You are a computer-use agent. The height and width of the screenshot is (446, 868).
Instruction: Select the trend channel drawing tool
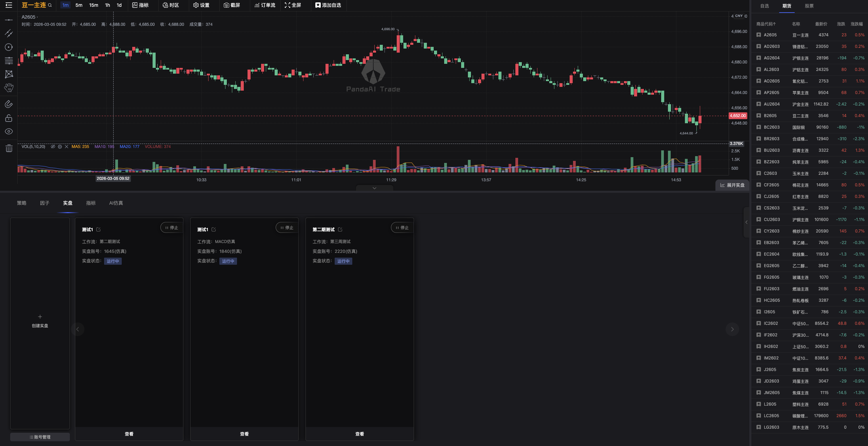coord(9,33)
